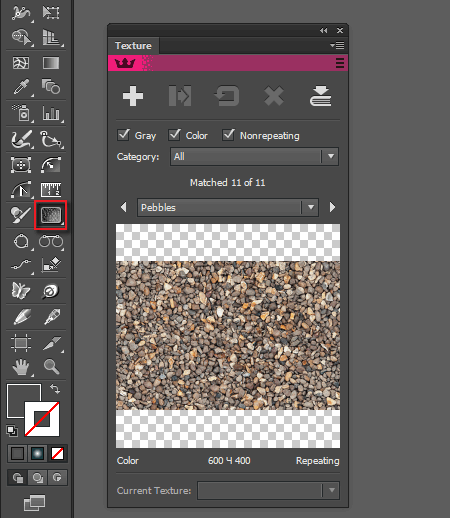Select the Gradient tool
This screenshot has height=518, width=450.
(51, 63)
